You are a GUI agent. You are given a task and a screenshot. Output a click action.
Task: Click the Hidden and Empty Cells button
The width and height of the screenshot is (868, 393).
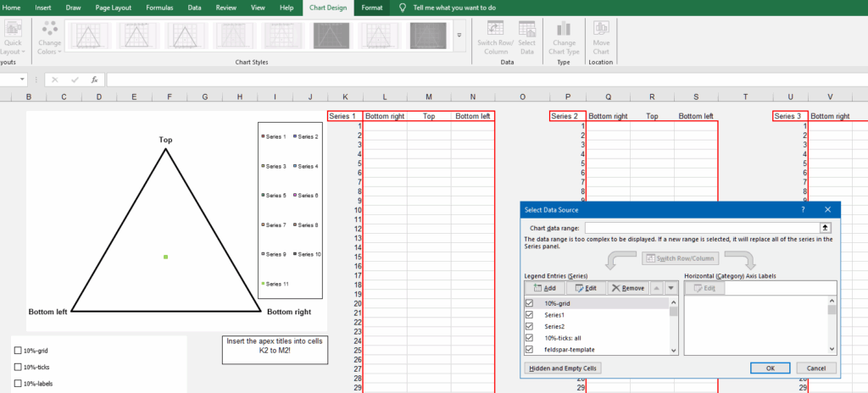coord(563,368)
